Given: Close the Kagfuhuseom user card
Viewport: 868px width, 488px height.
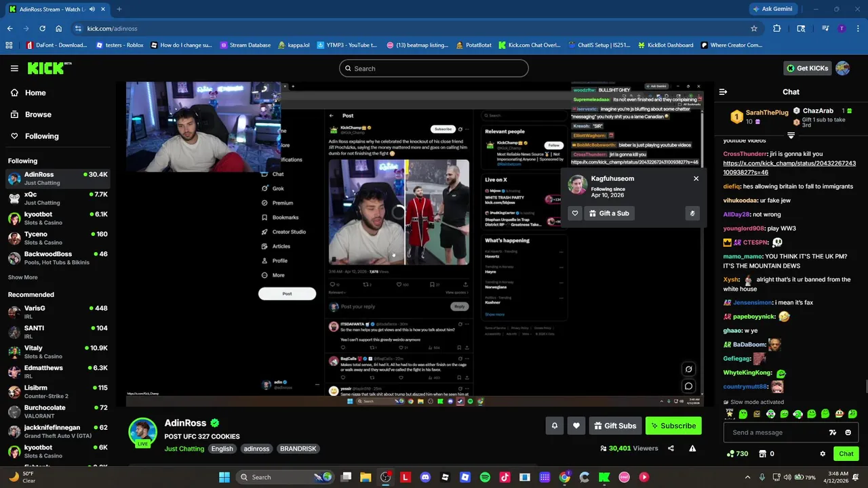Looking at the screenshot, I should 696,178.
